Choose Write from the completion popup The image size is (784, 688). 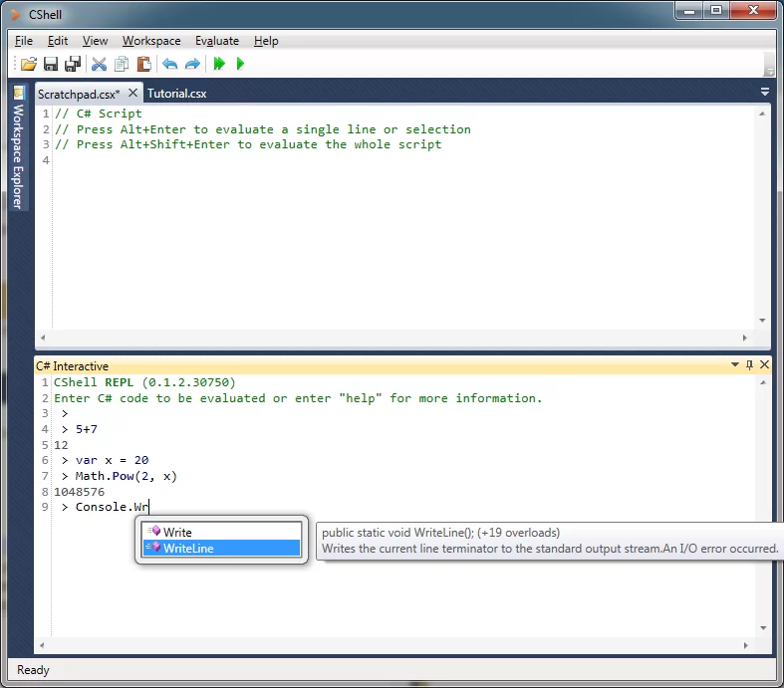tap(177, 533)
